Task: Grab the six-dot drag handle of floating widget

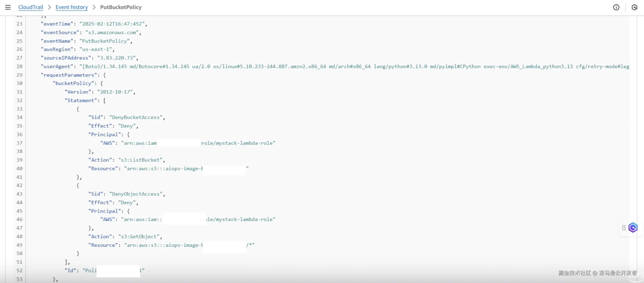Action: (x=624, y=227)
